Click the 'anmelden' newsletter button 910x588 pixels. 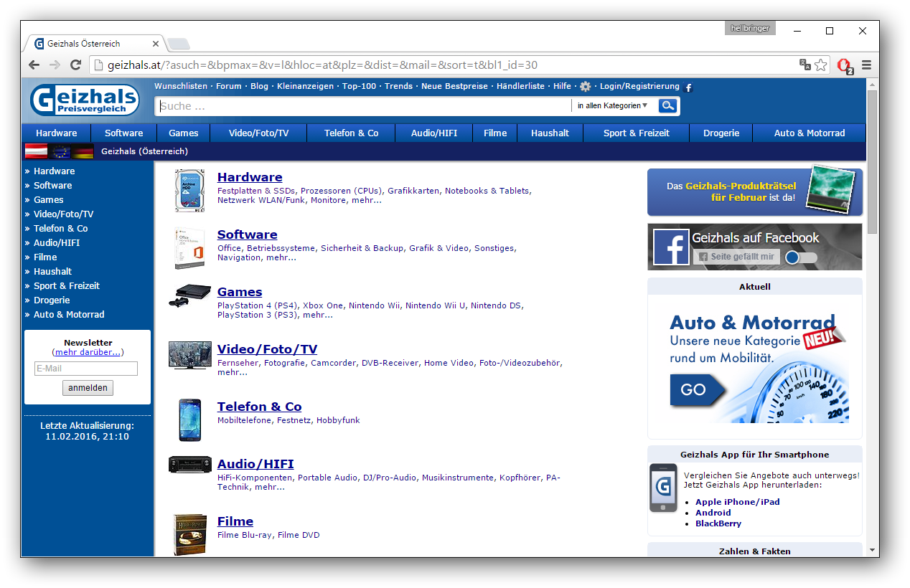pyautogui.click(x=88, y=388)
